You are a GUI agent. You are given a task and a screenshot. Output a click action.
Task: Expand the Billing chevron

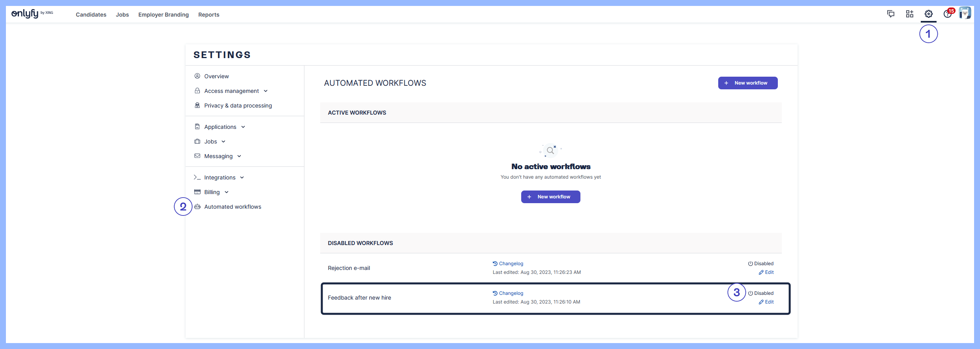point(227,192)
